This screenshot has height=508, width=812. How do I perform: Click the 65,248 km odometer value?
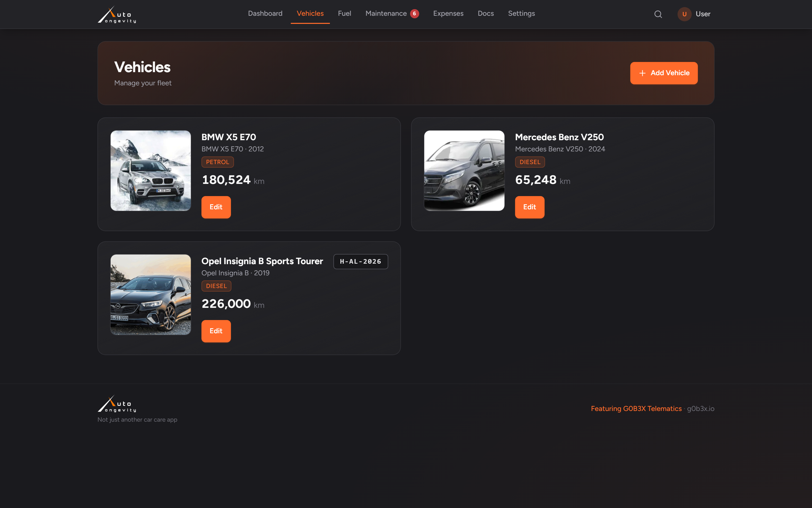click(x=543, y=180)
